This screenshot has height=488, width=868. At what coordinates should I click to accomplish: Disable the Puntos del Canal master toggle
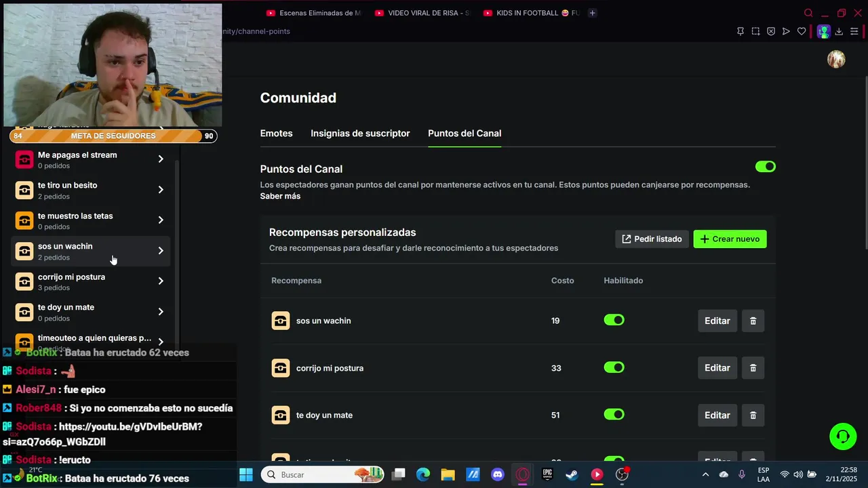coord(766,167)
